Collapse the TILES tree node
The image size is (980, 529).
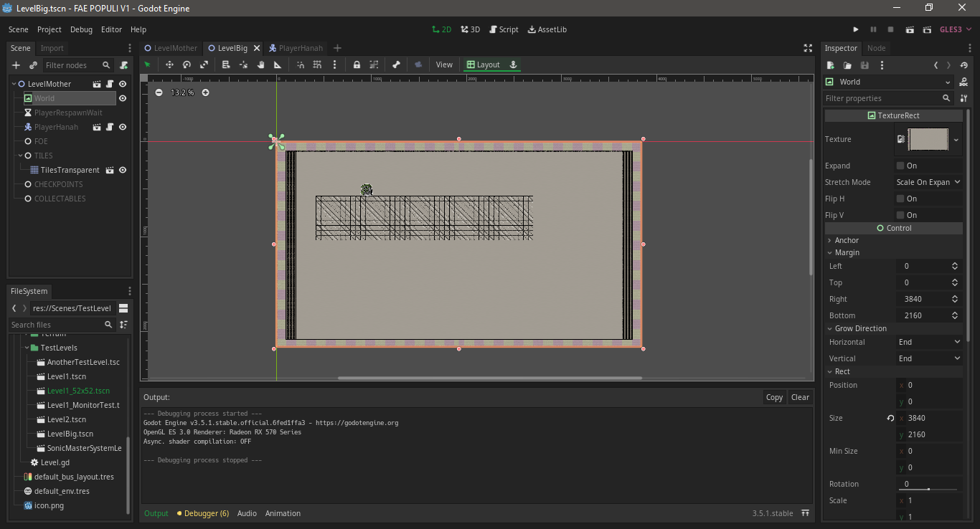coord(20,156)
